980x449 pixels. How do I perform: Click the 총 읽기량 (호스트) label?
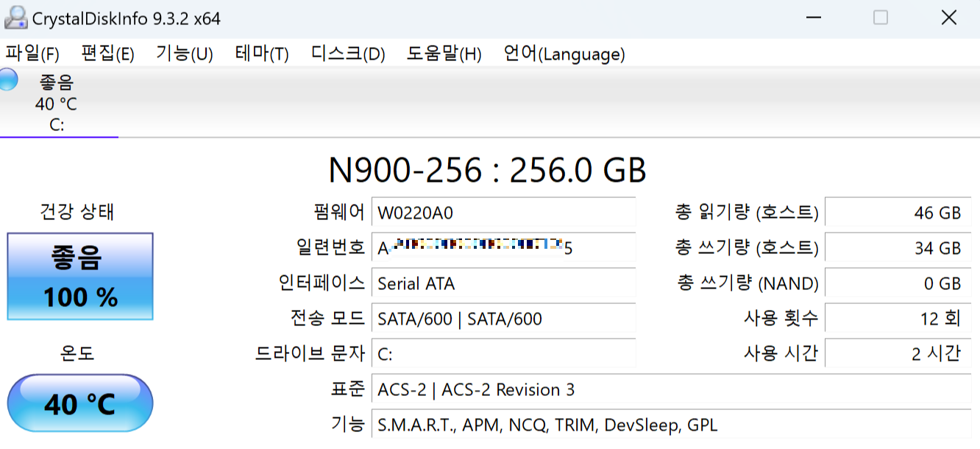[x=747, y=213]
